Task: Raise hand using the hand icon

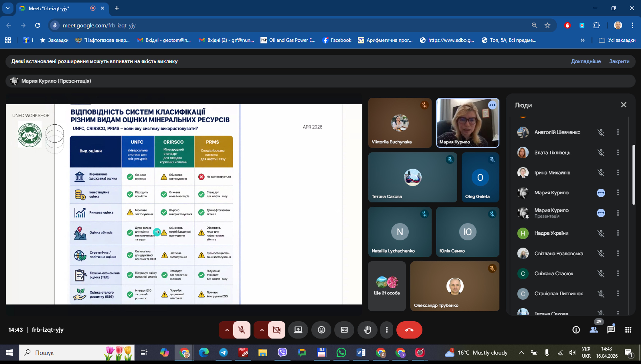Action: (367, 330)
